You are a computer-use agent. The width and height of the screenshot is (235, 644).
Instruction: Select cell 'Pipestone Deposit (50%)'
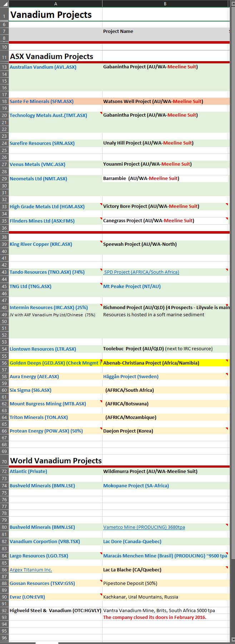165,583
